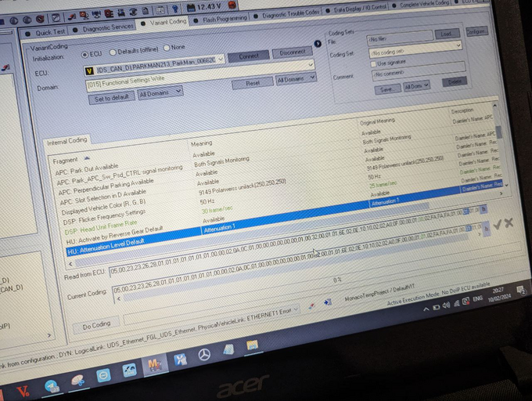Image resolution: width=532 pixels, height=401 pixels.
Task: Tick the Use signature checkbox
Action: click(x=373, y=64)
